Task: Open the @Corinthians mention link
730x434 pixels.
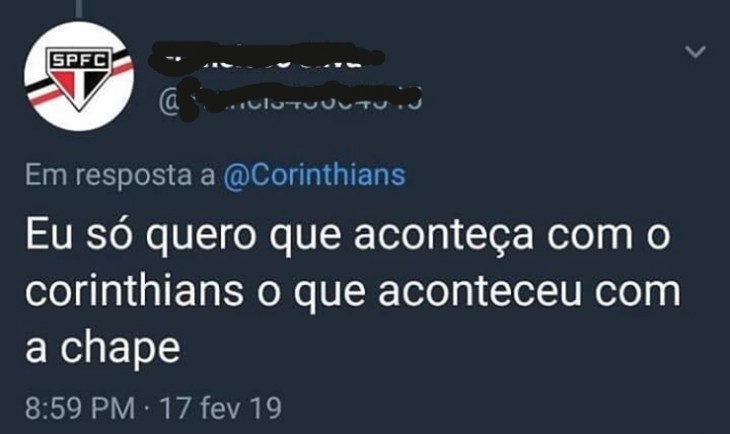Action: [x=314, y=175]
